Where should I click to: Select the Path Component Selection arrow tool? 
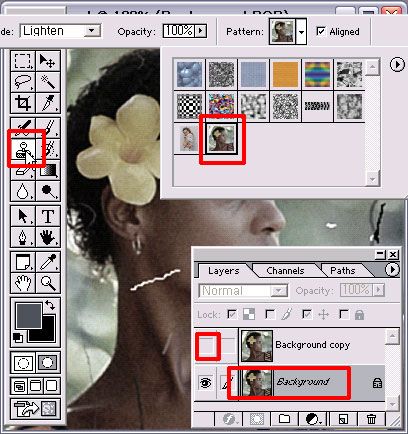click(x=23, y=217)
